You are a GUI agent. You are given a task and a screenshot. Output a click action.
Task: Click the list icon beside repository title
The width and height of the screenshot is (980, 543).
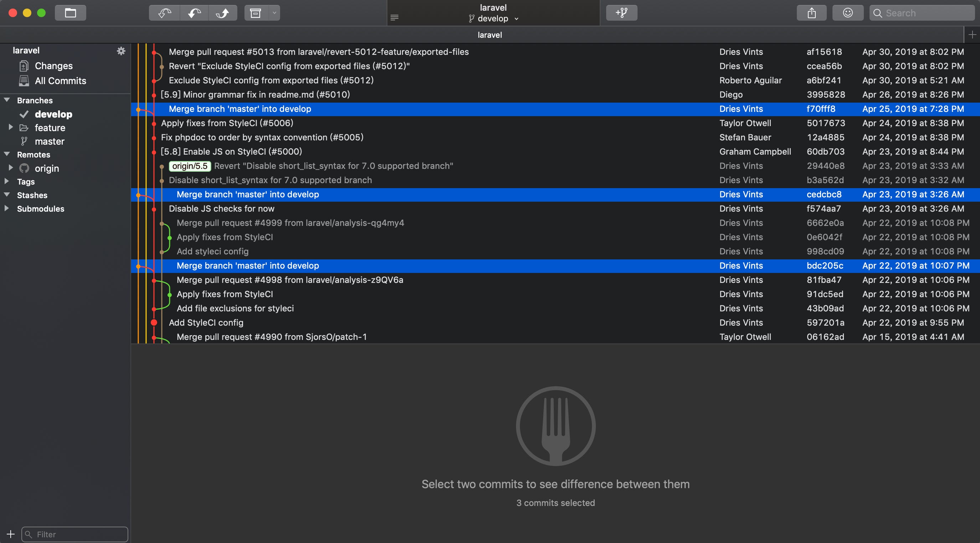point(394,17)
